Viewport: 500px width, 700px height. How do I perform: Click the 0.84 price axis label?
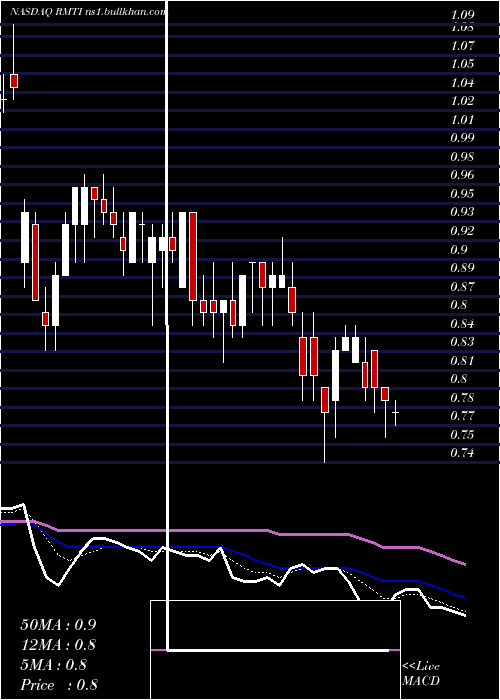coord(462,323)
